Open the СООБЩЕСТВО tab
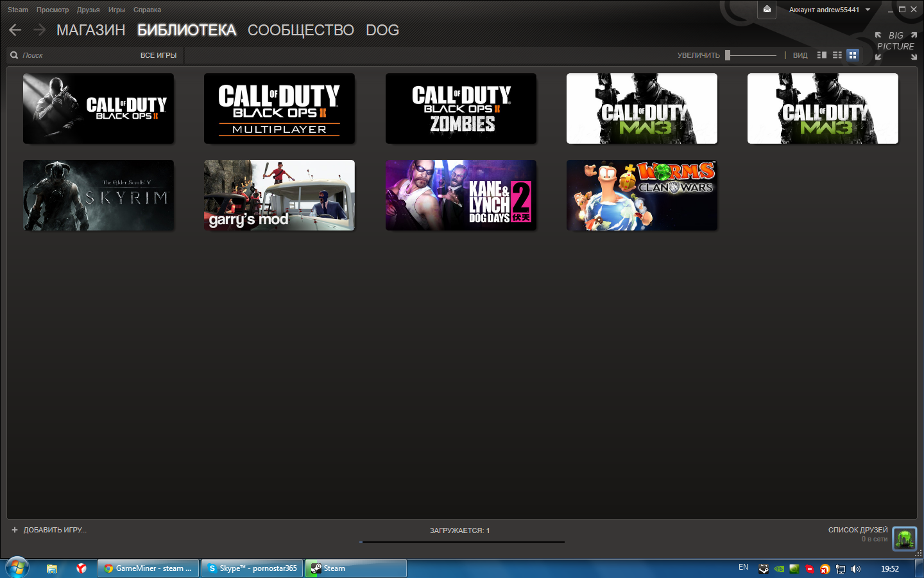 click(x=301, y=30)
